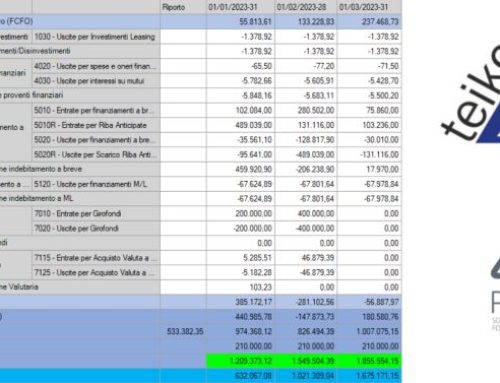
Task: Click the subtotal value -5.500,20
Action: tap(383, 96)
